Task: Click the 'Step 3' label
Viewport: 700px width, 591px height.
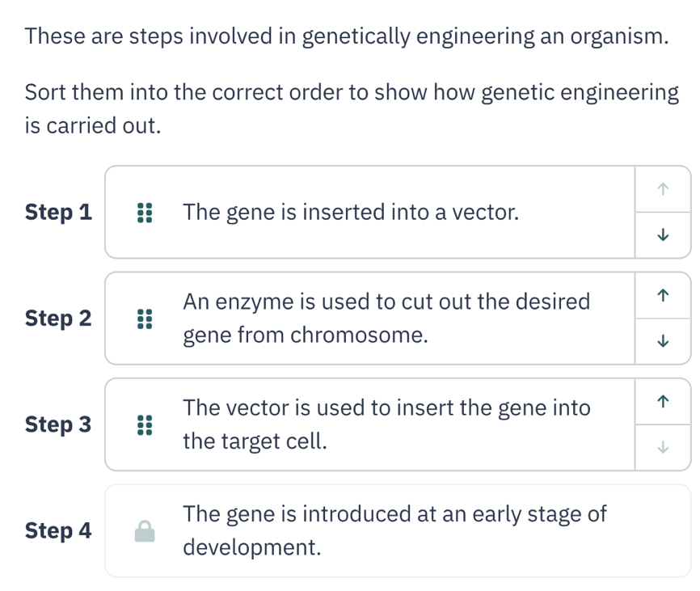Action: [58, 424]
